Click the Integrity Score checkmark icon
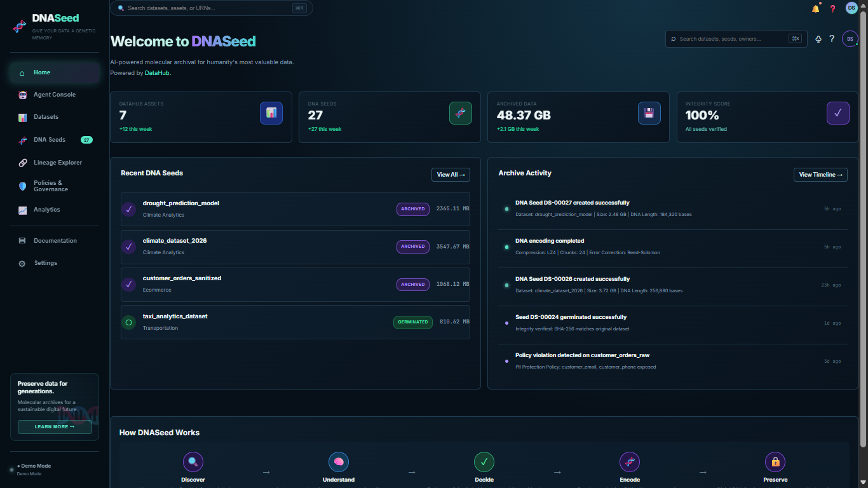 tap(838, 113)
